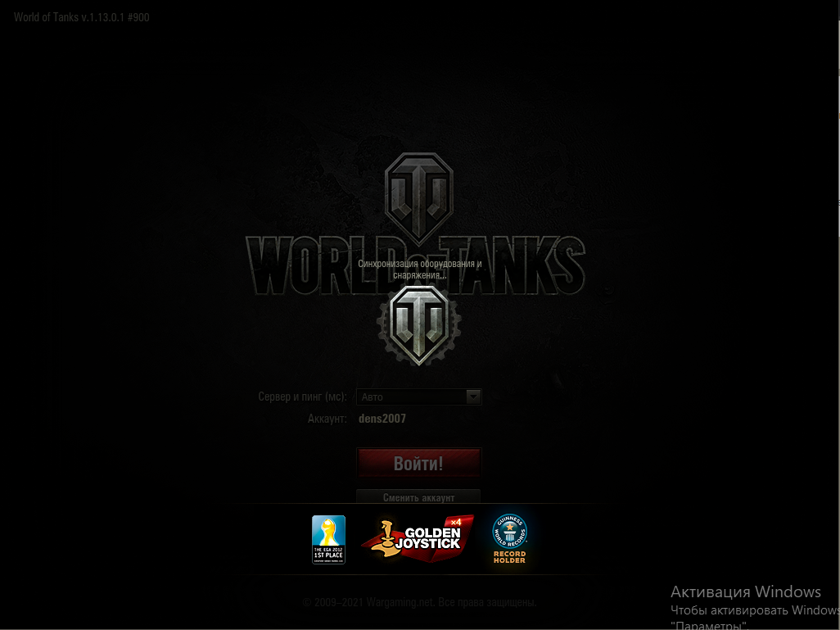840x630 pixels.
Task: Click the Guinness World Records holder badge
Action: coord(509,539)
